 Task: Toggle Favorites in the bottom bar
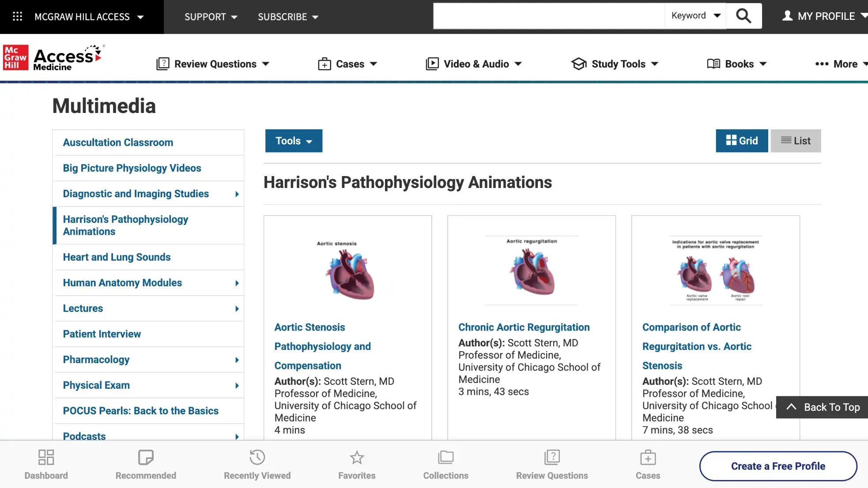(356, 458)
